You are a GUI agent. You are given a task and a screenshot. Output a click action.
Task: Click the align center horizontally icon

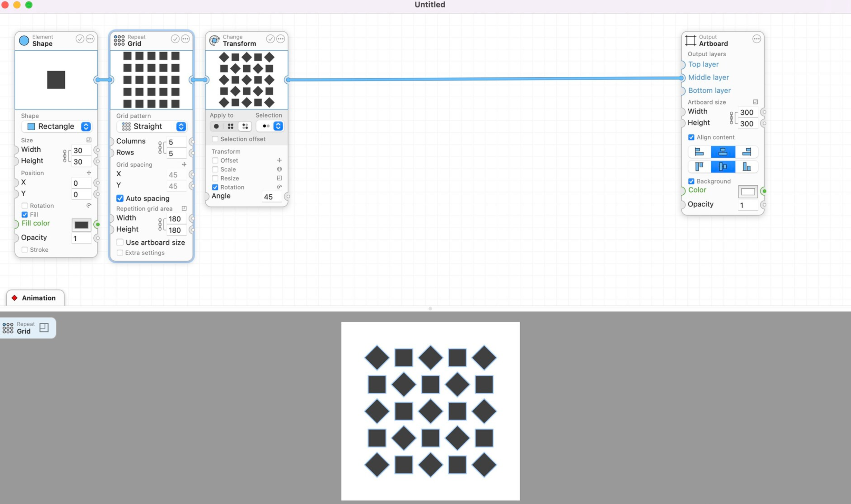tap(723, 151)
